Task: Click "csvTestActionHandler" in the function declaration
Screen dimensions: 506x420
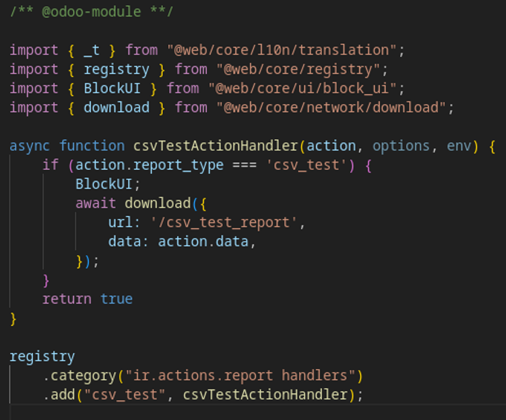Action: pyautogui.click(x=215, y=146)
